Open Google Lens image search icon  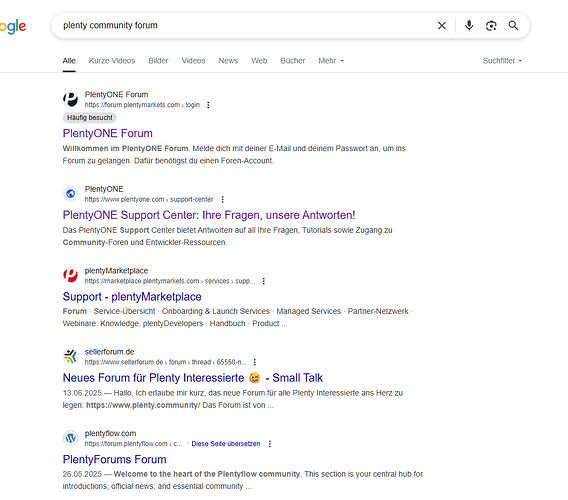[x=491, y=26]
